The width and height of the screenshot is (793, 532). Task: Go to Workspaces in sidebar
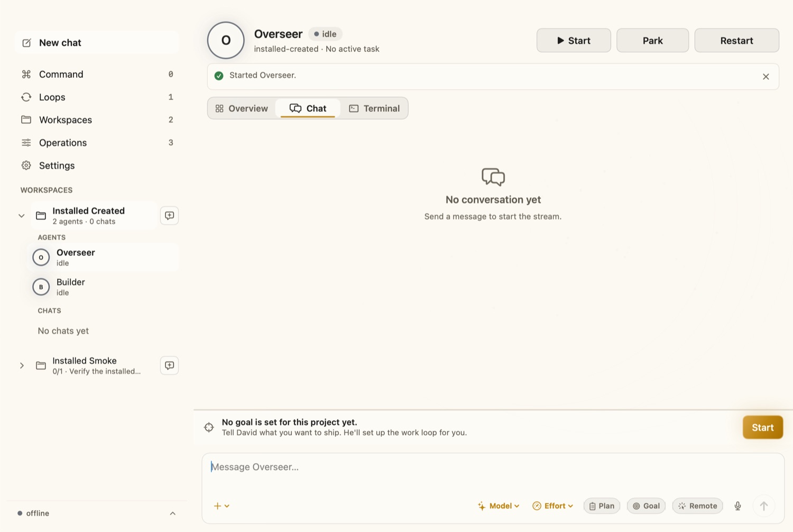(x=97, y=120)
